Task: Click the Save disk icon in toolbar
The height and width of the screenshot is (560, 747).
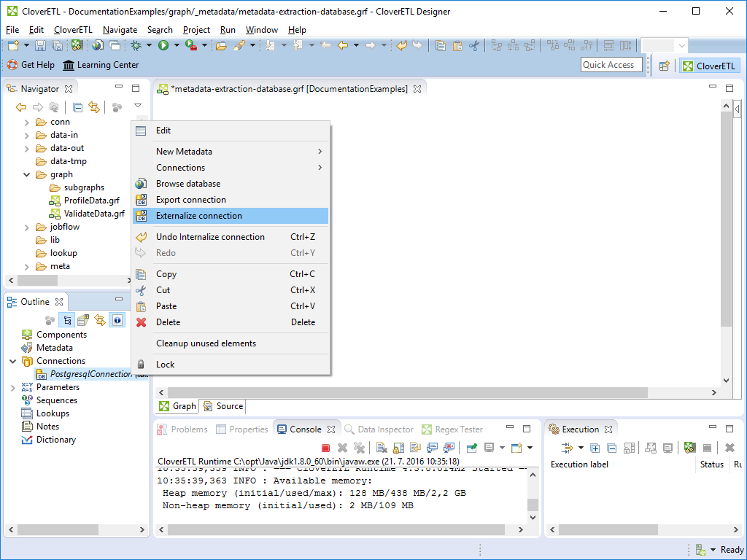Action: pos(40,45)
